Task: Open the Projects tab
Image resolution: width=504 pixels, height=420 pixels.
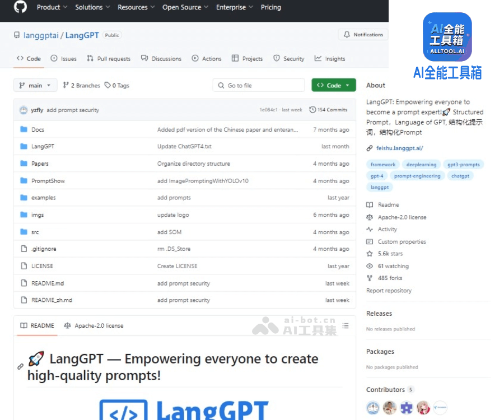Action: point(247,58)
